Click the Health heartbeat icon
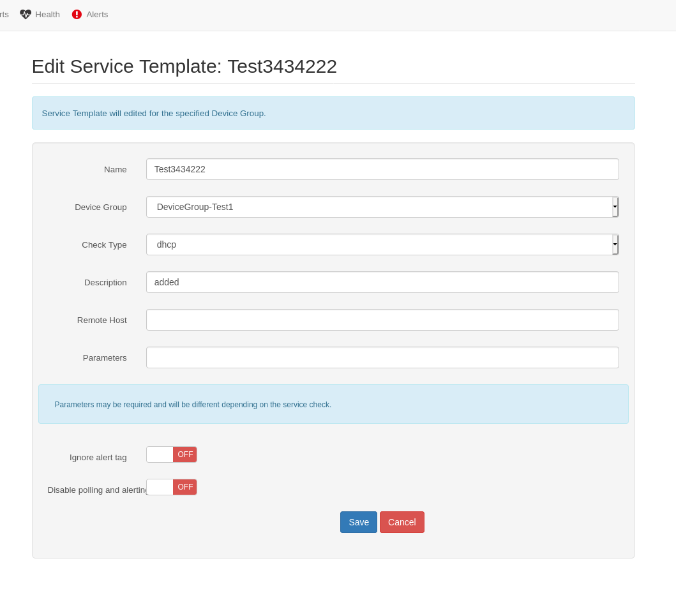Image resolution: width=676 pixels, height=616 pixels. point(26,14)
